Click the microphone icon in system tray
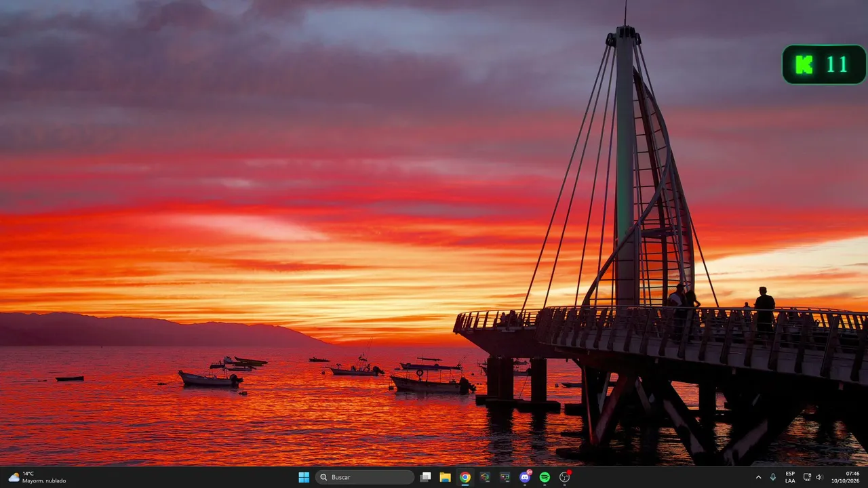This screenshot has height=488, width=868. click(773, 477)
